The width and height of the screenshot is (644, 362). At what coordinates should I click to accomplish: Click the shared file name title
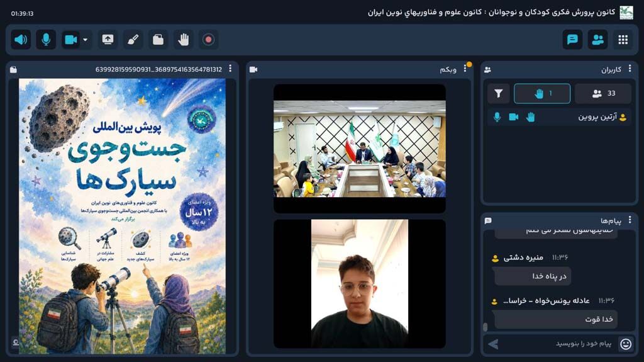pos(158,69)
